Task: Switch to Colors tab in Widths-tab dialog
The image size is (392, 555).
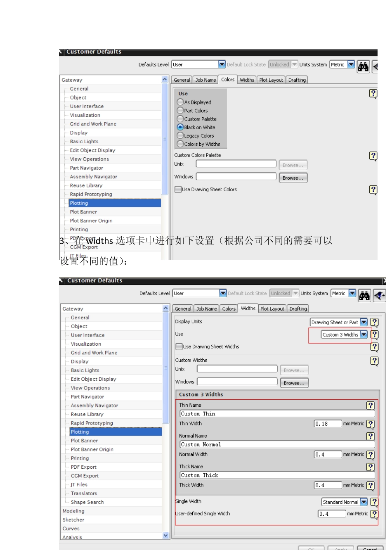Action: pyautogui.click(x=229, y=309)
